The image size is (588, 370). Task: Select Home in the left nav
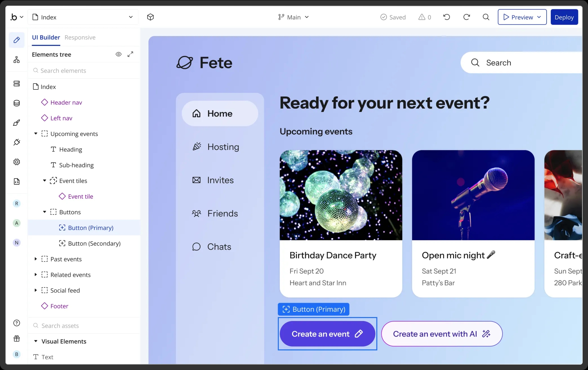(220, 113)
